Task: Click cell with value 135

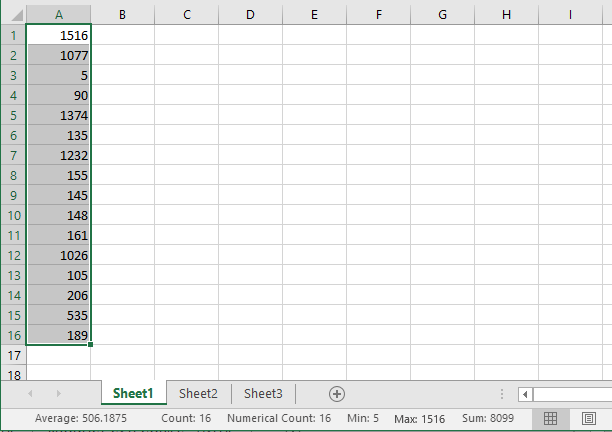Action: 59,135
